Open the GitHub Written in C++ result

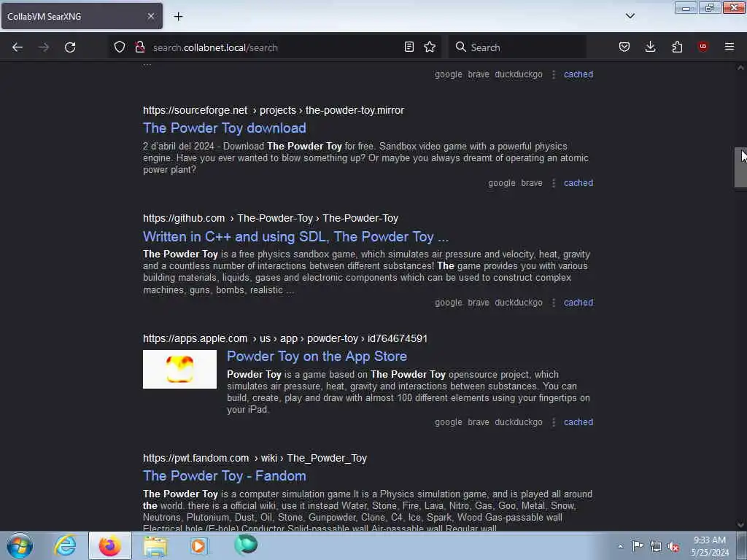point(296,237)
